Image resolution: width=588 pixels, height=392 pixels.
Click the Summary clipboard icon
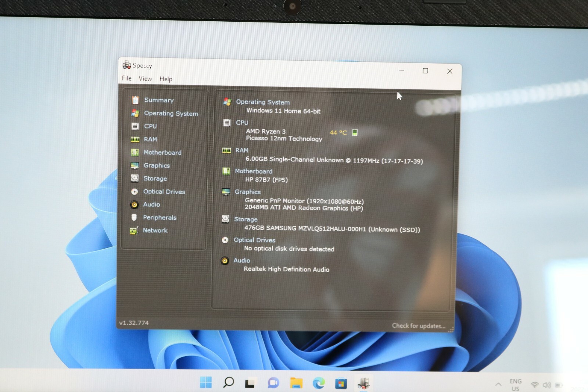tap(135, 100)
